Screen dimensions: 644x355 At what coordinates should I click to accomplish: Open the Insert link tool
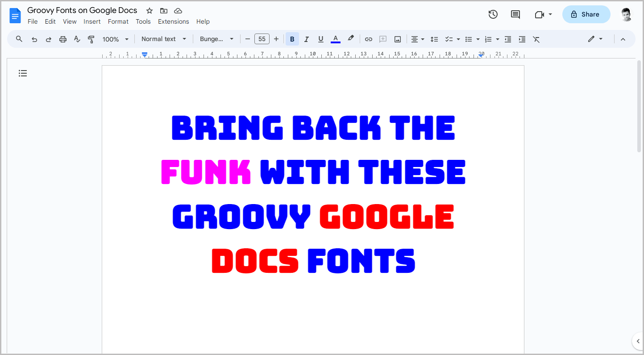369,39
